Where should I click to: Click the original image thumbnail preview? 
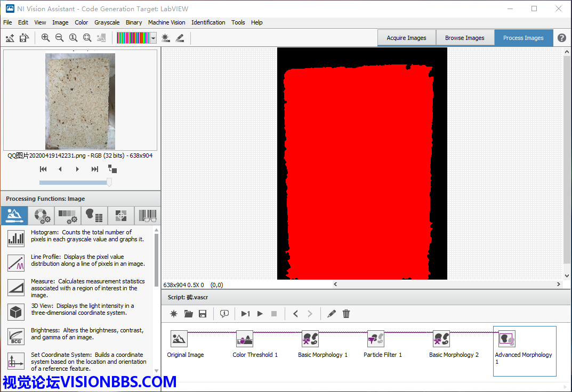(x=80, y=101)
